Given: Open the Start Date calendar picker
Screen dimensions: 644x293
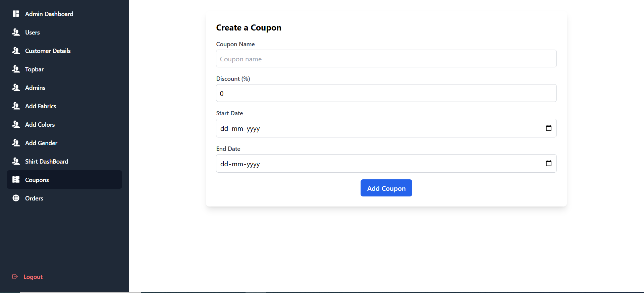Looking at the screenshot, I should click(x=548, y=128).
